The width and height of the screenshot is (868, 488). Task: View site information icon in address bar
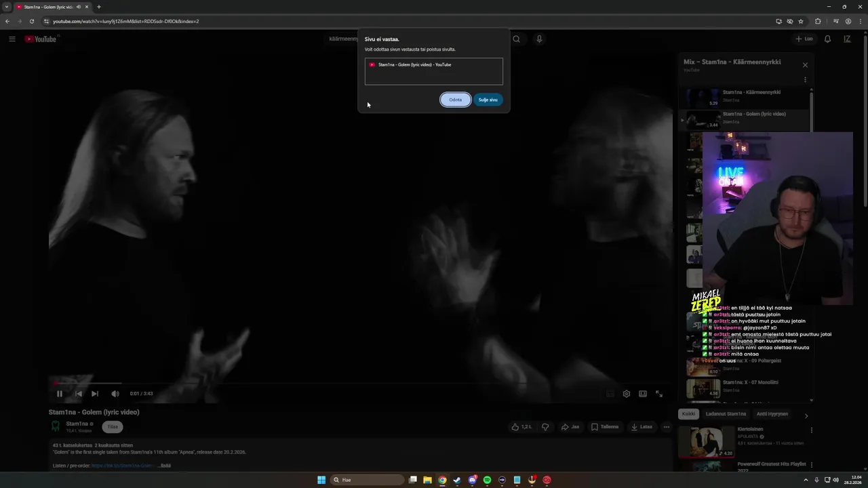pos(45,21)
